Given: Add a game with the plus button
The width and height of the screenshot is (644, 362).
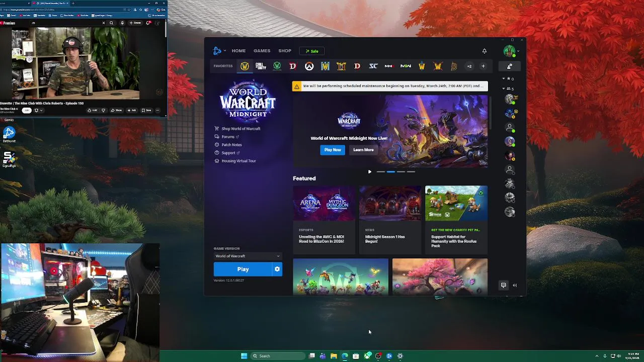Looking at the screenshot, I should tap(483, 66).
